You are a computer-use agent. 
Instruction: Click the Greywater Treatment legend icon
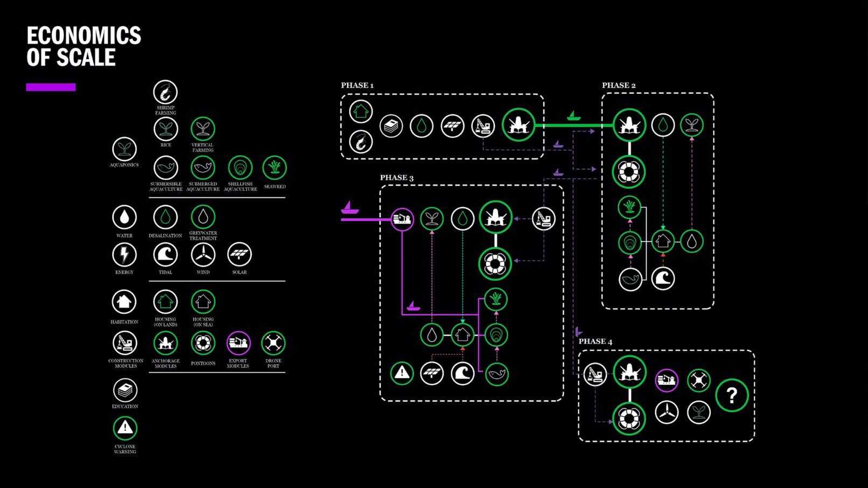203,217
